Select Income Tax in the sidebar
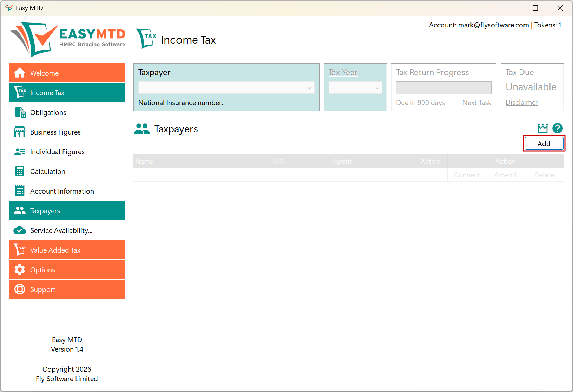This screenshot has height=392, width=573. (x=67, y=92)
